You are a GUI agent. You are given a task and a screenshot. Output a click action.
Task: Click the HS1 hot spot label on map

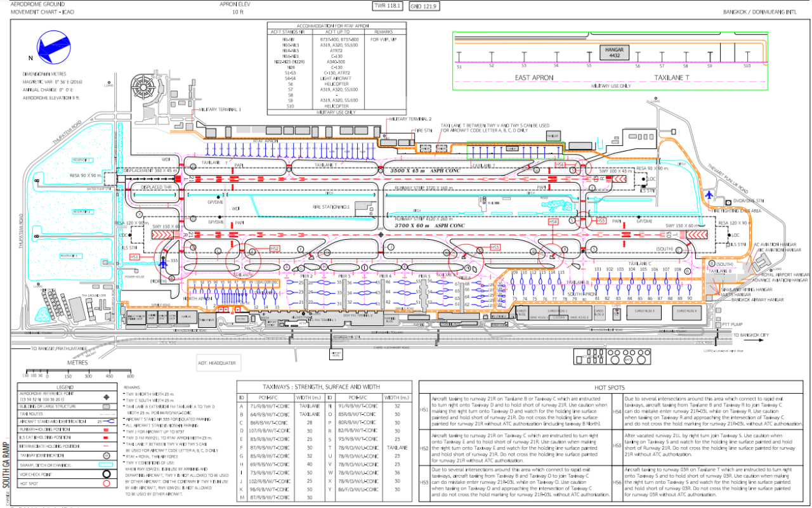(x=134, y=257)
